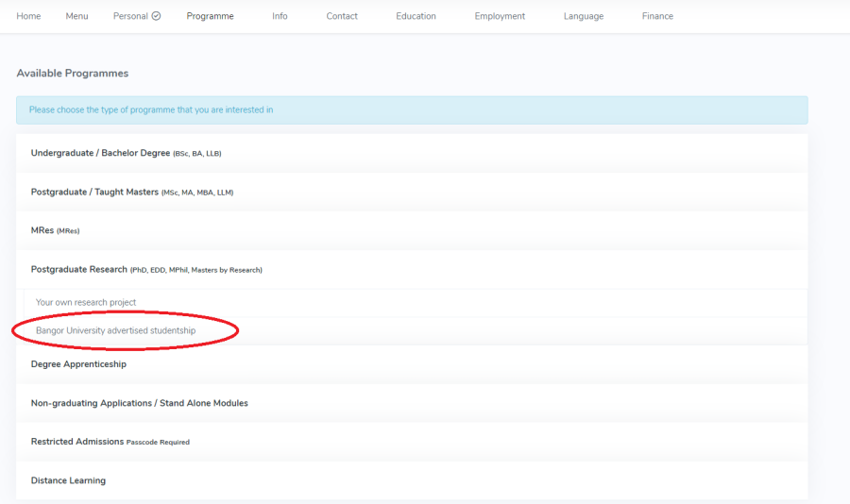Expand the MRes programme section

pyautogui.click(x=412, y=230)
